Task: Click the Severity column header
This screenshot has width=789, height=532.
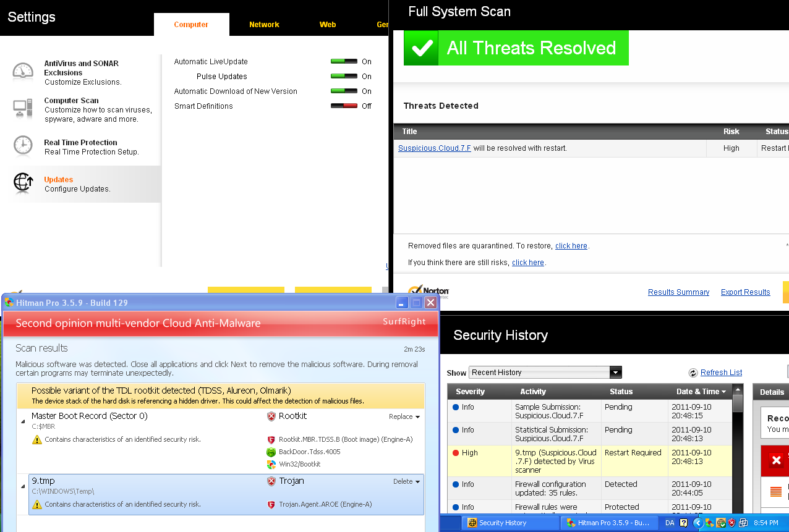Action: pos(480,392)
